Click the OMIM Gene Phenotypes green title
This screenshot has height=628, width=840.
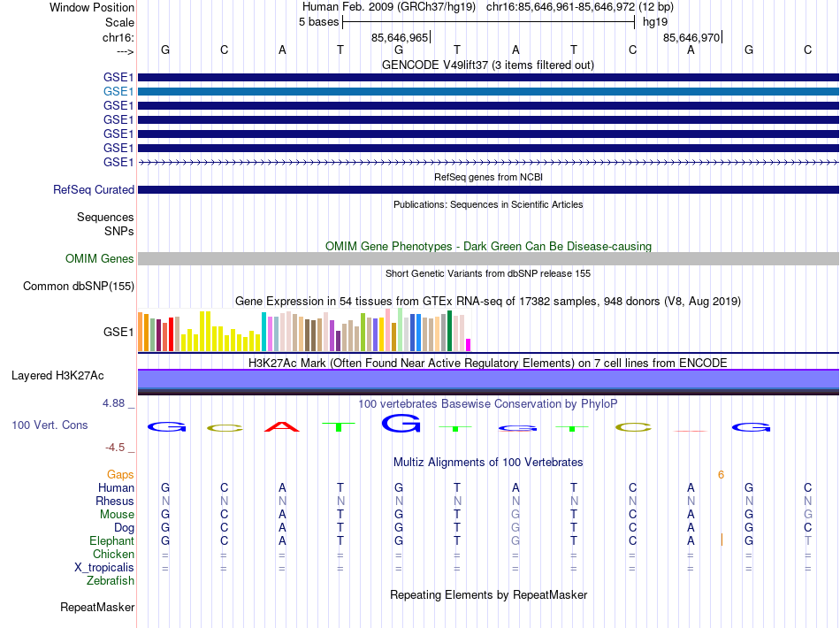489,247
